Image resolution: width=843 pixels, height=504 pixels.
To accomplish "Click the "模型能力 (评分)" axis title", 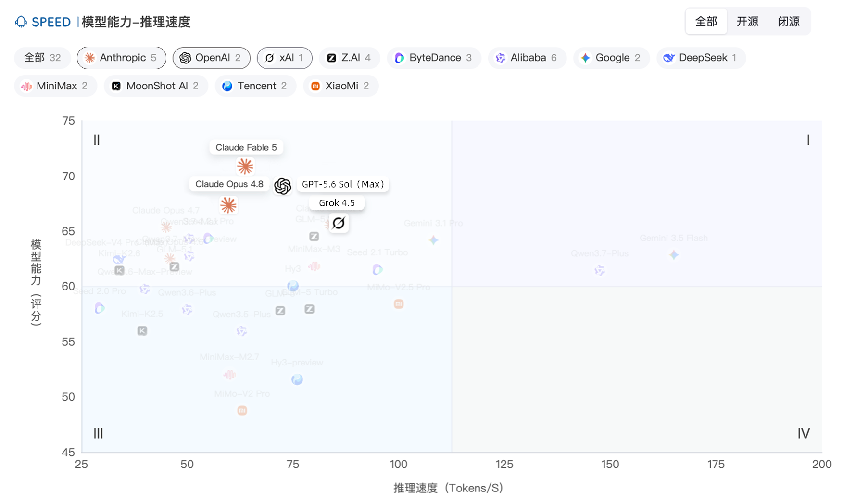I will [36, 282].
